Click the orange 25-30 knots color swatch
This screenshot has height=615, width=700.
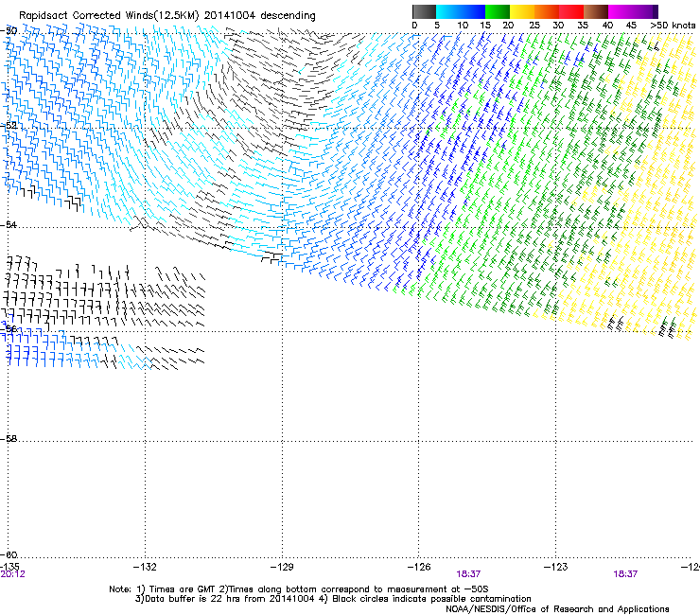pyautogui.click(x=547, y=11)
